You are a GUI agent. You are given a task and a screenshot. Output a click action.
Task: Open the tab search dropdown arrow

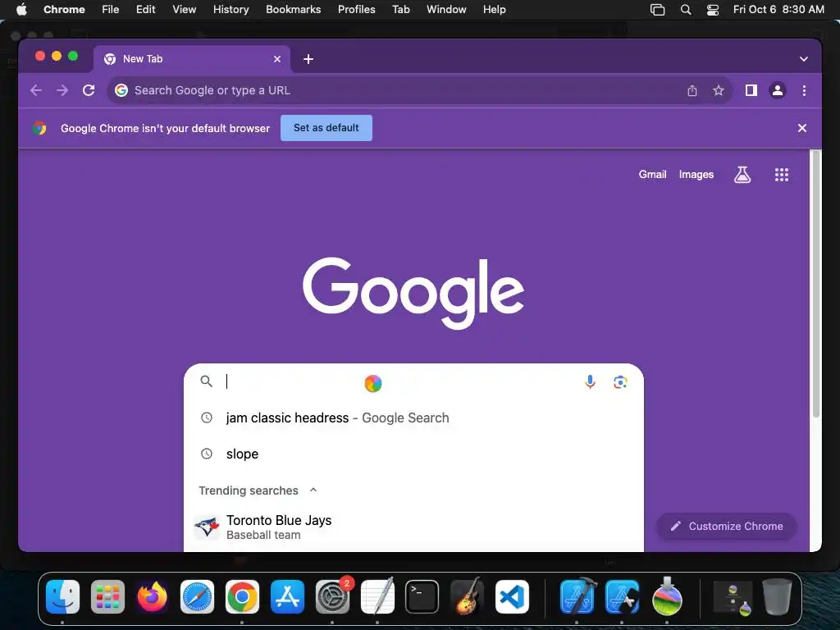tap(804, 59)
